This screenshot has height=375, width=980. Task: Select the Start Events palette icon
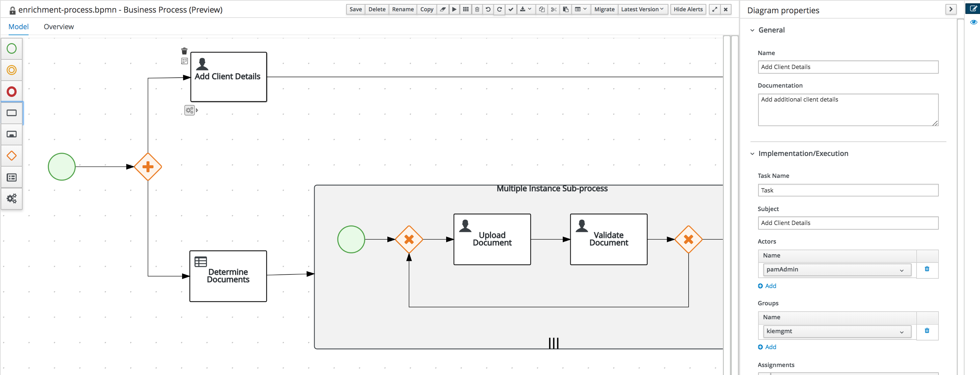[11, 49]
